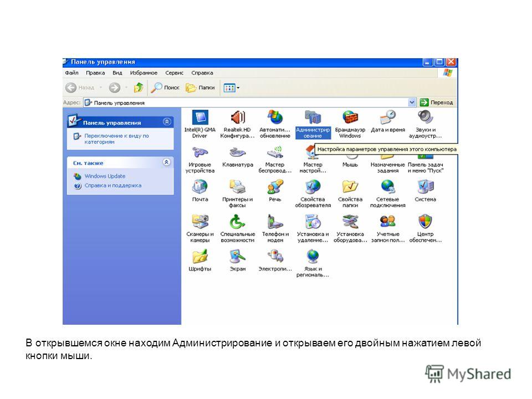Open Учетные записи пользователей icon

388,228
